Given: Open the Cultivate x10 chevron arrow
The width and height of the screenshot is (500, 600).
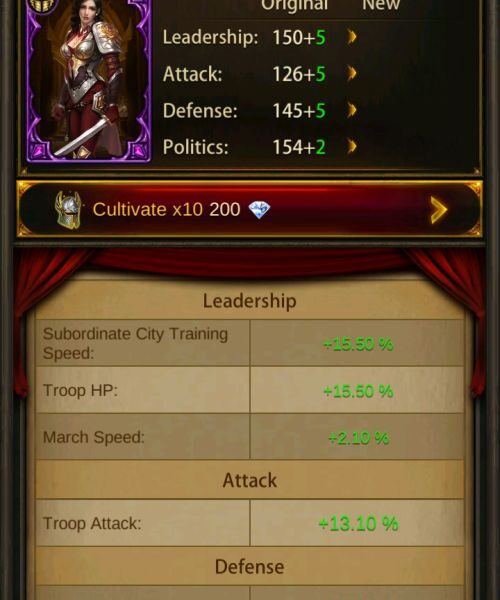Looking at the screenshot, I should pos(438,210).
